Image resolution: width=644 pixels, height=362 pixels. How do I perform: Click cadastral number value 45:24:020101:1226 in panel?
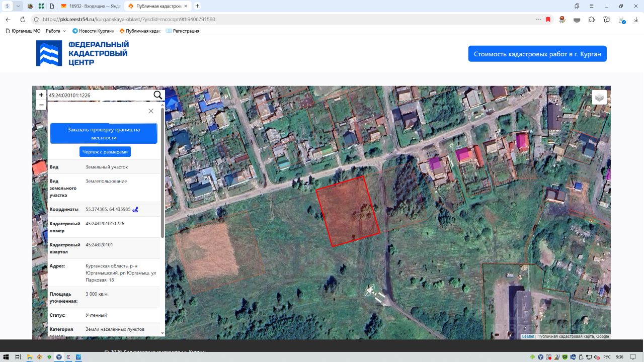[x=105, y=223]
